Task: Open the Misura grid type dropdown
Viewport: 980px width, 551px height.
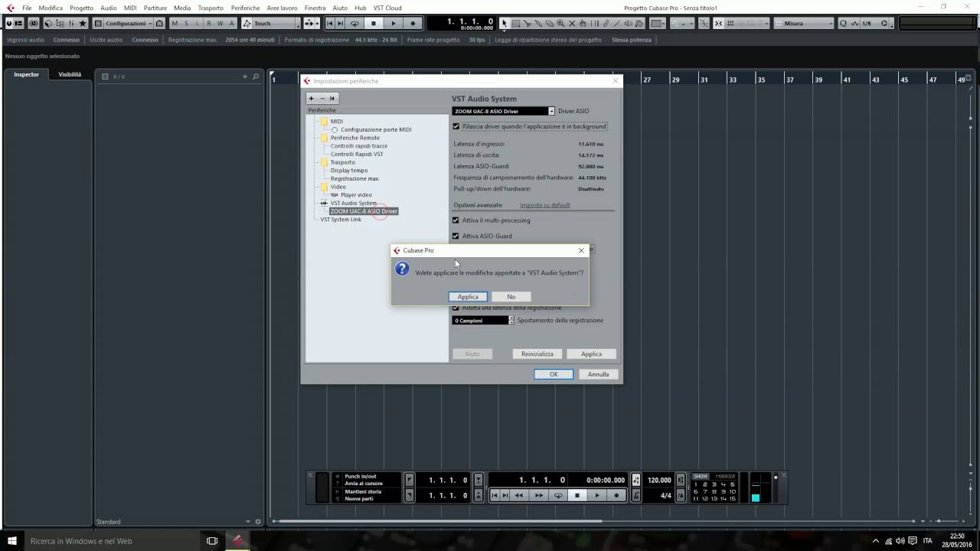Action: pos(803,23)
